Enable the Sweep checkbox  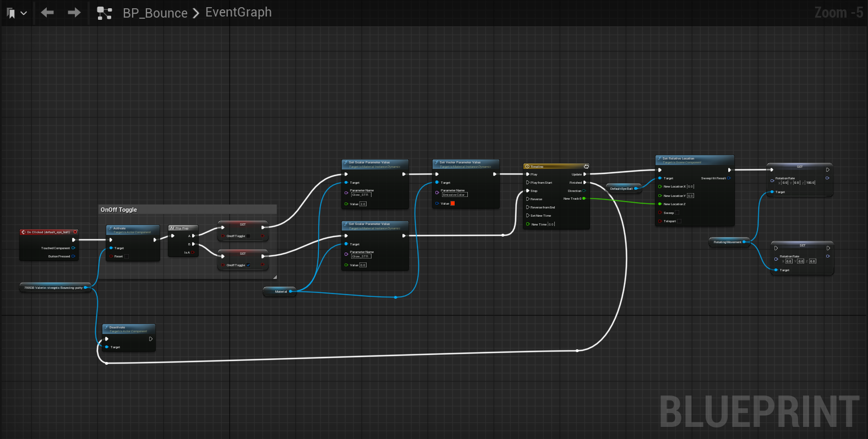(677, 212)
